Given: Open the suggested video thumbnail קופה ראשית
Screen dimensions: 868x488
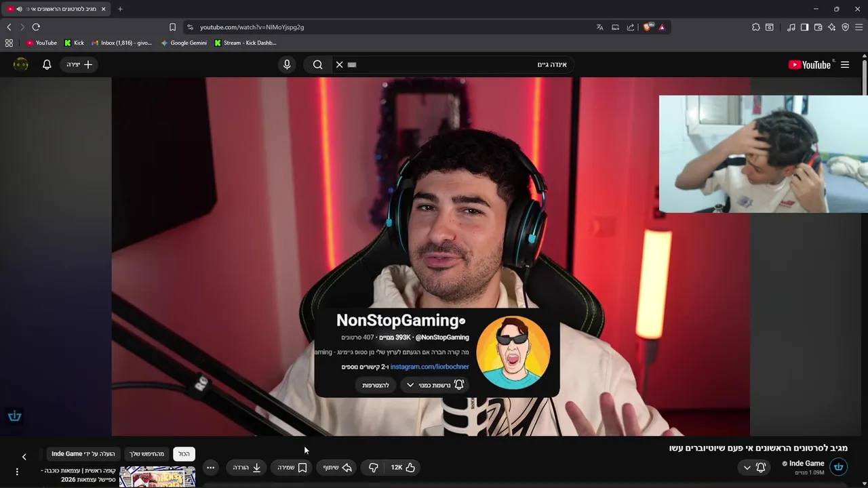Looking at the screenshot, I should coord(157,476).
